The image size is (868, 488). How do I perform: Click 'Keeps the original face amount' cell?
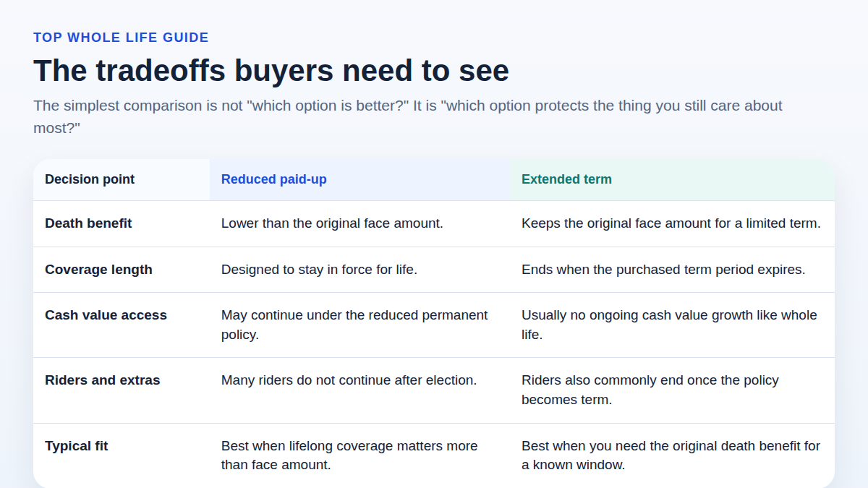[x=672, y=223]
